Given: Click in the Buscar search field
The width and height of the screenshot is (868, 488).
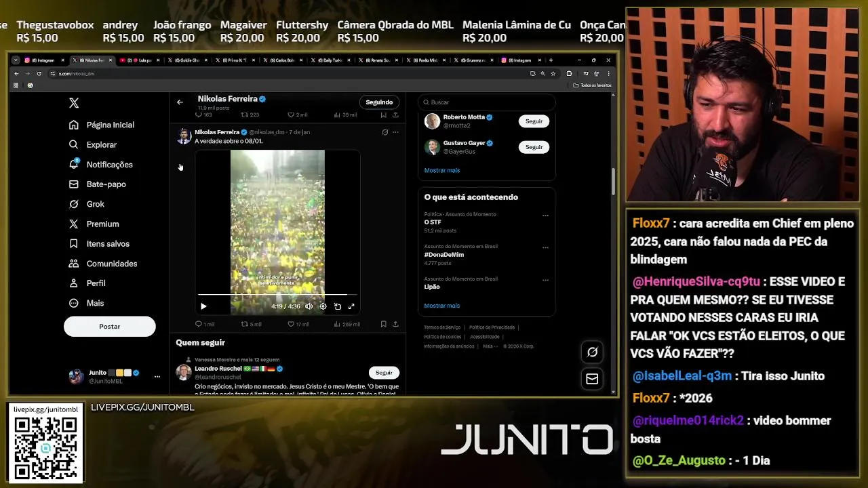Looking at the screenshot, I should tap(487, 102).
